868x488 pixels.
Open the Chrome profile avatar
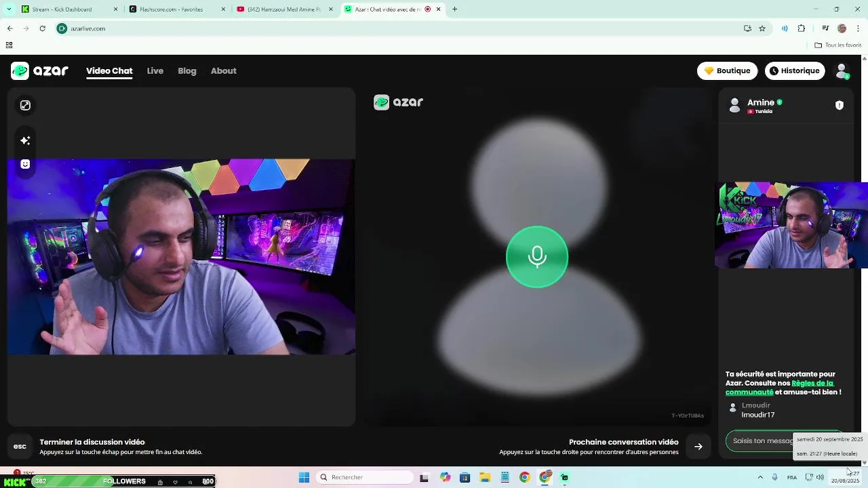tap(842, 28)
